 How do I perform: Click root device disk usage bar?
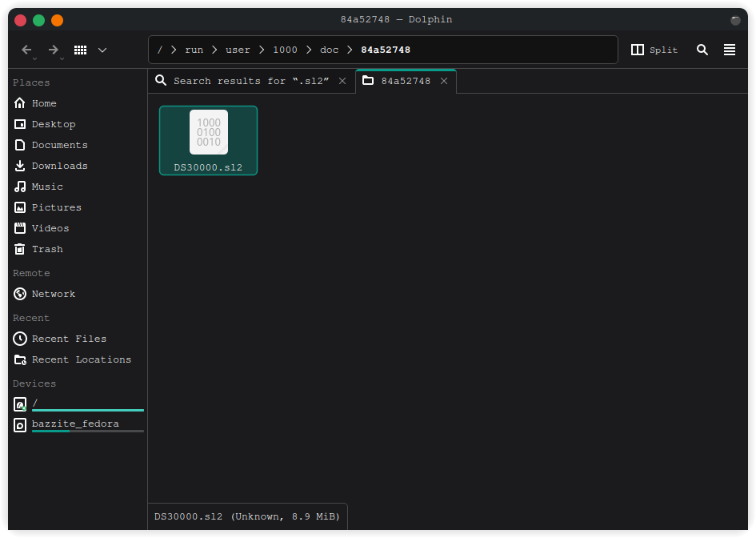pos(88,410)
